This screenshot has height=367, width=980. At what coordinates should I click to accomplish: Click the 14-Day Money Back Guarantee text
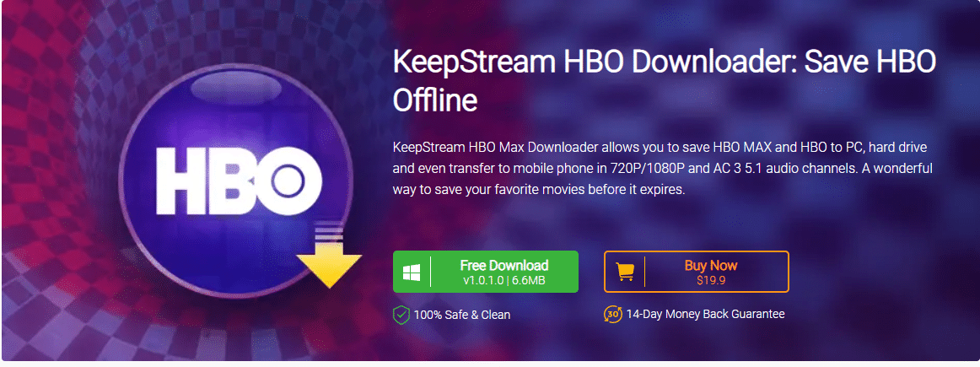(x=705, y=314)
